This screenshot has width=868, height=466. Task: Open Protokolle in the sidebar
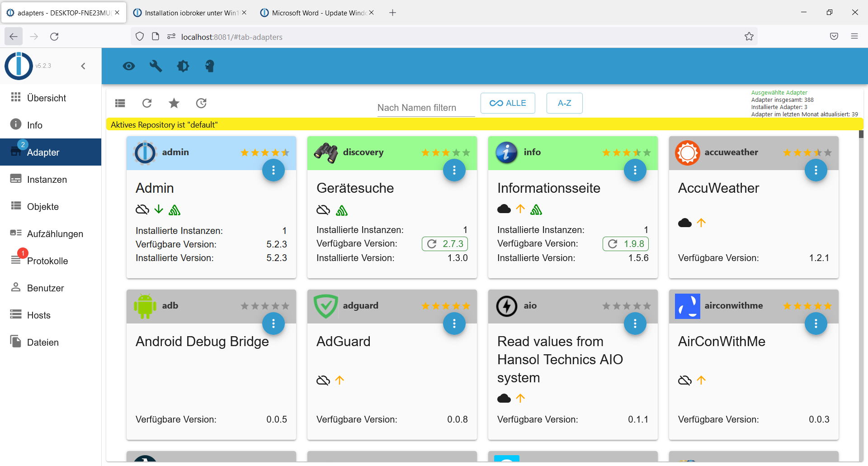[51, 261]
